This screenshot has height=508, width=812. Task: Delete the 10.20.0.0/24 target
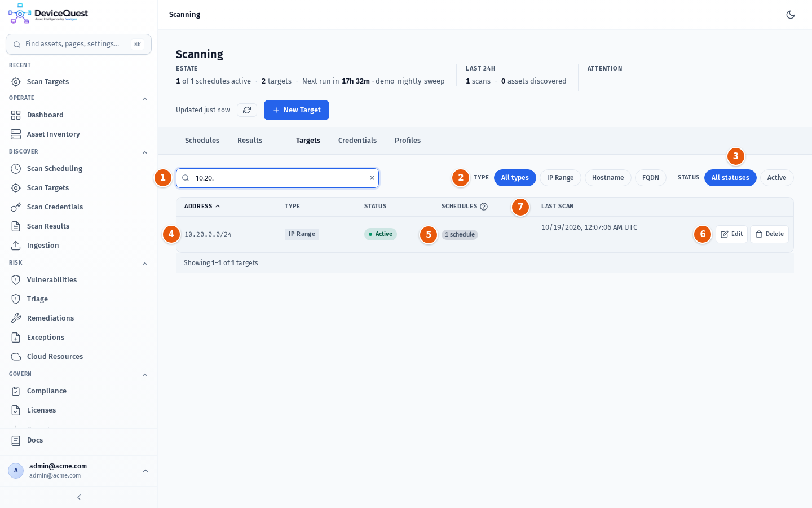(769, 234)
